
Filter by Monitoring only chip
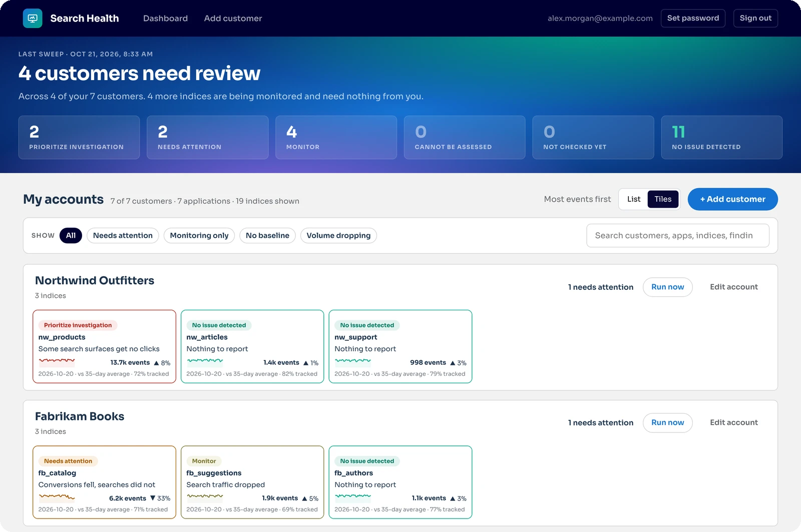click(199, 236)
